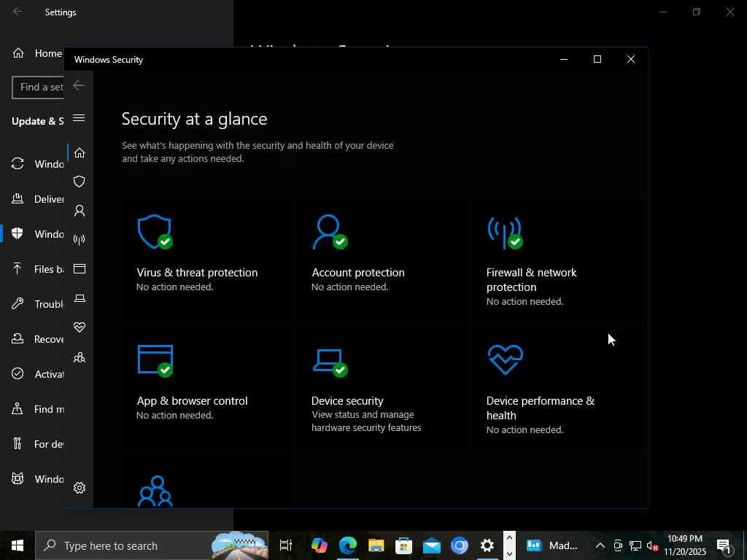This screenshot has width=747, height=560.
Task: Open the notification center icon
Action: [x=724, y=545]
